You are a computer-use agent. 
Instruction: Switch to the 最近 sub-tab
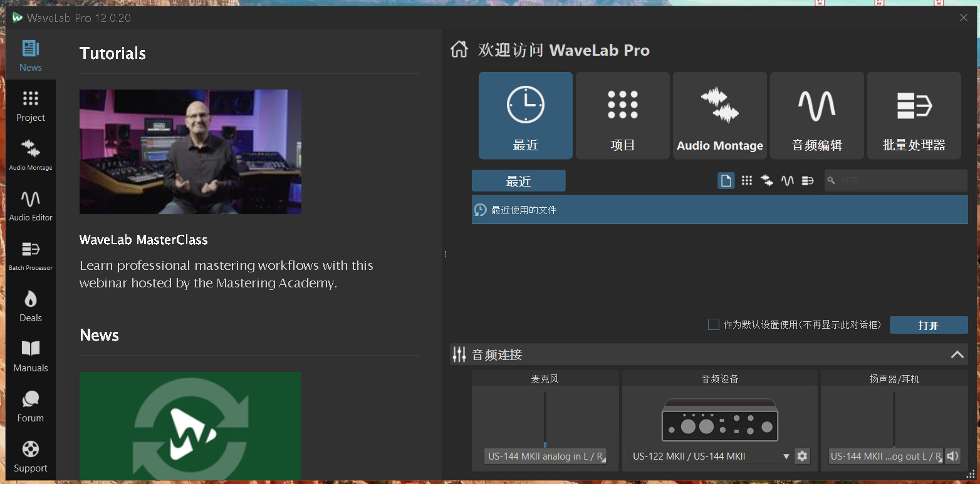pos(519,181)
